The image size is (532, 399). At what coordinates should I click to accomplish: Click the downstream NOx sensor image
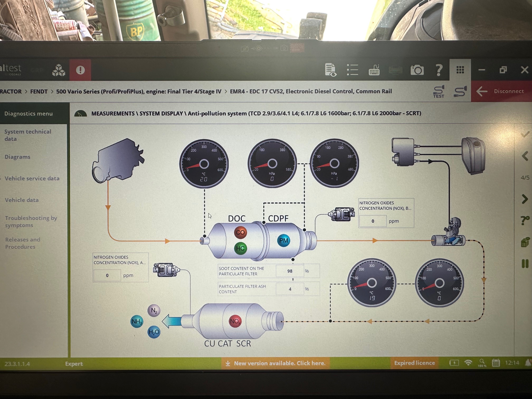coord(167,270)
